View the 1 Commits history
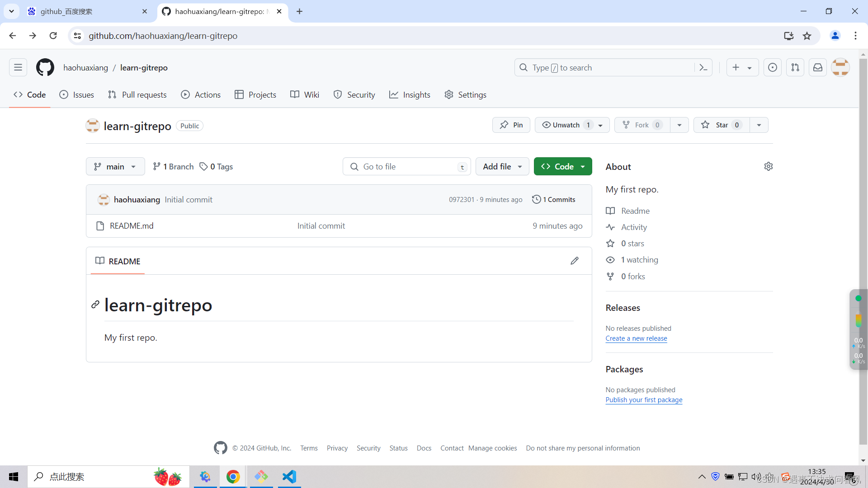Viewport: 868px width, 488px height. click(554, 199)
